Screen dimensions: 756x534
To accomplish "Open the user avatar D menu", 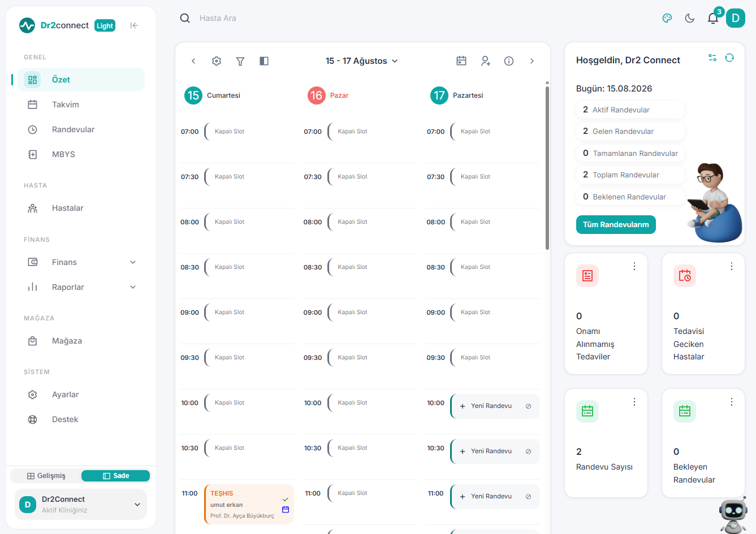I will [736, 18].
